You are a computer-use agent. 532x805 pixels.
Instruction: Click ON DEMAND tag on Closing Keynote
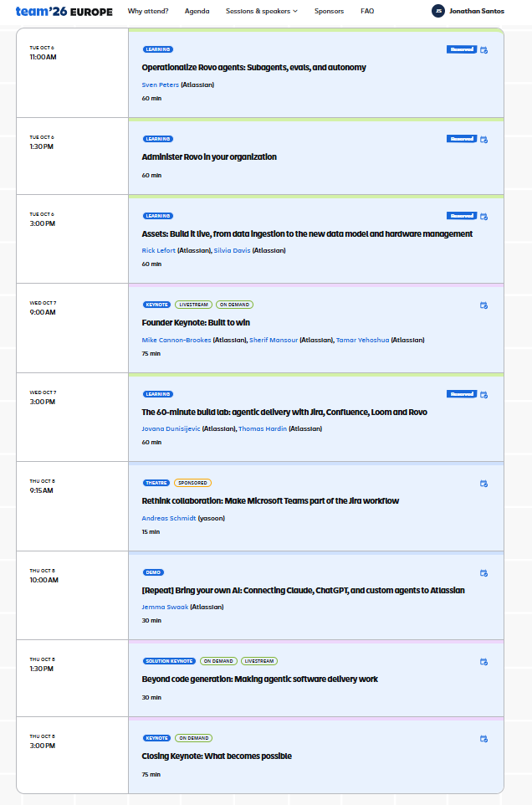point(194,738)
